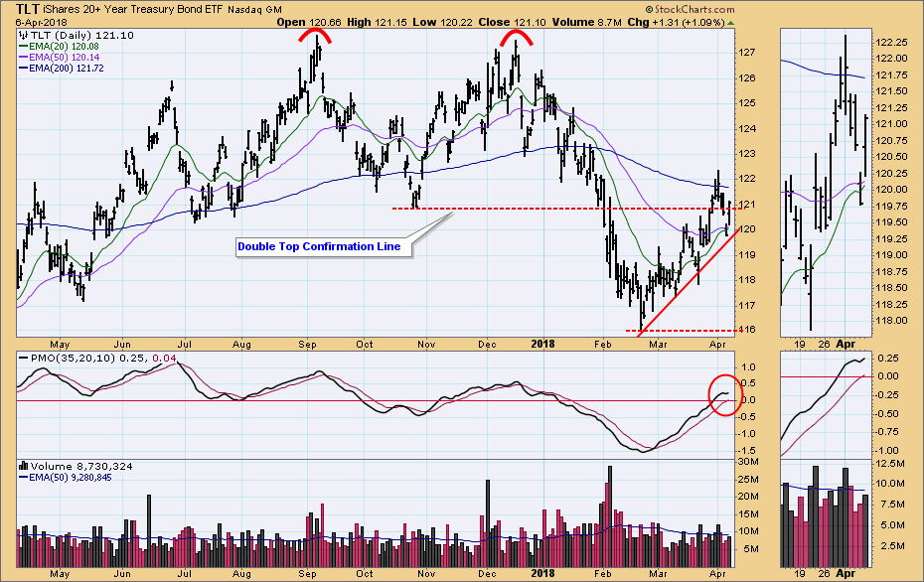Screen dimensions: 924x582
Task: Click the "PMO(35,20,10)" indicator label
Action: click(x=74, y=359)
